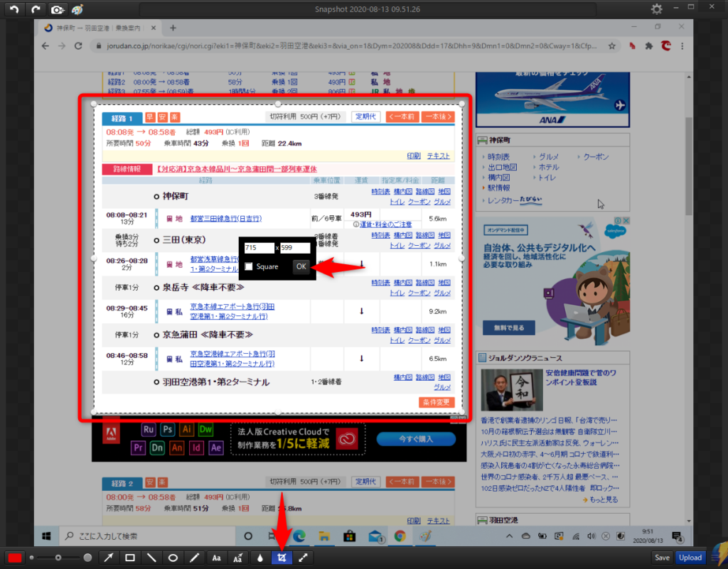Undo the last edit
The image size is (728, 569).
pos(14,9)
